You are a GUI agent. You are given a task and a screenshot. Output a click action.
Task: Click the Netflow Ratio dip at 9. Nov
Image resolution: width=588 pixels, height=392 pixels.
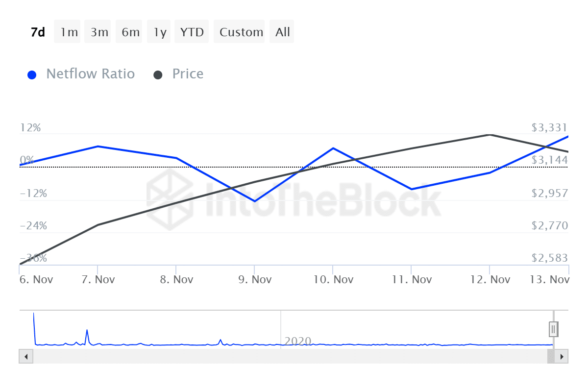pyautogui.click(x=254, y=201)
